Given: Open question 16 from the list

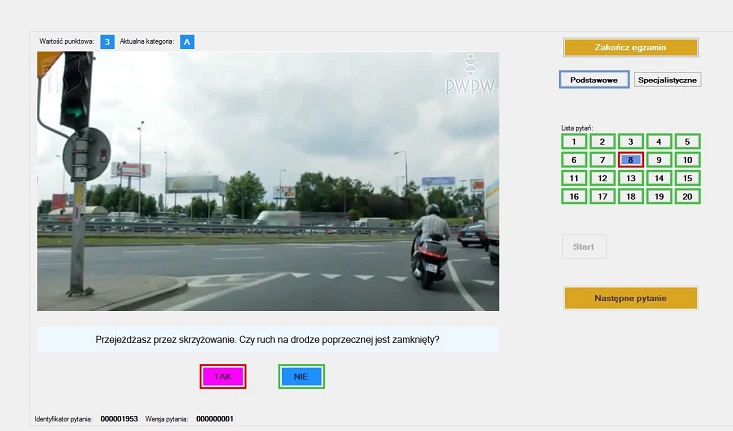Looking at the screenshot, I should [573, 197].
